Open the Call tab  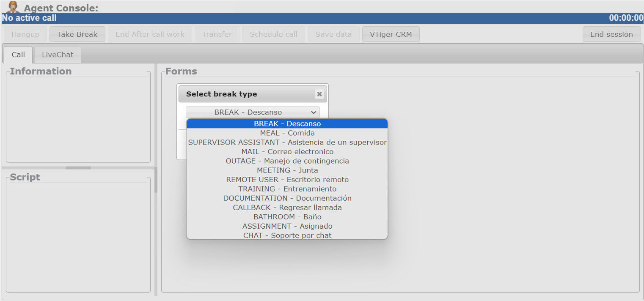pos(18,55)
